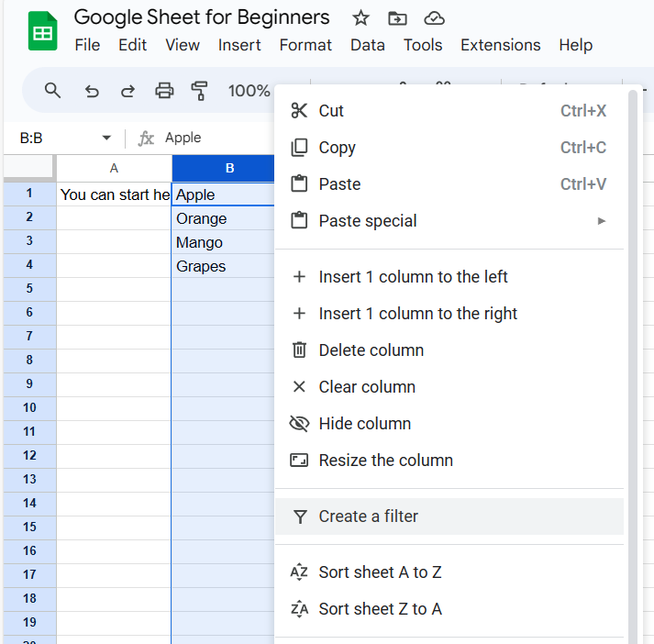Screen dimensions: 654x644
Task: Choose Paste from the context menu
Action: point(449,184)
